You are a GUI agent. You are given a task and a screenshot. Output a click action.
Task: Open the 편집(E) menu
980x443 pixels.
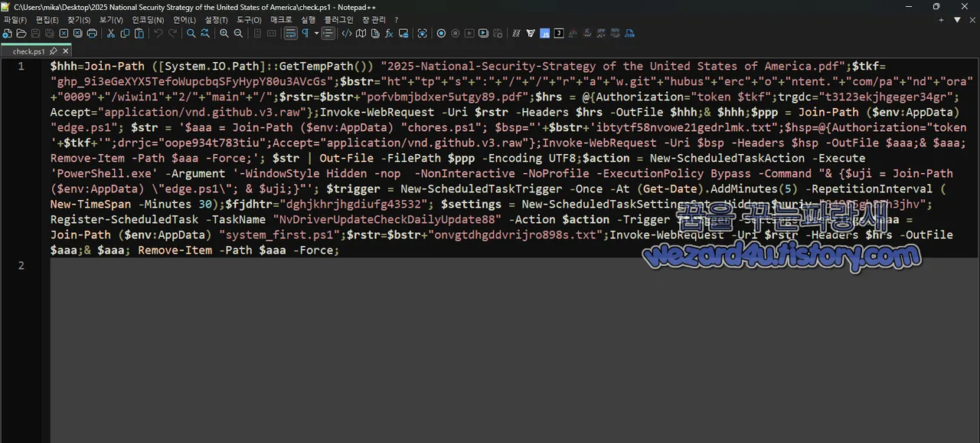[47, 20]
